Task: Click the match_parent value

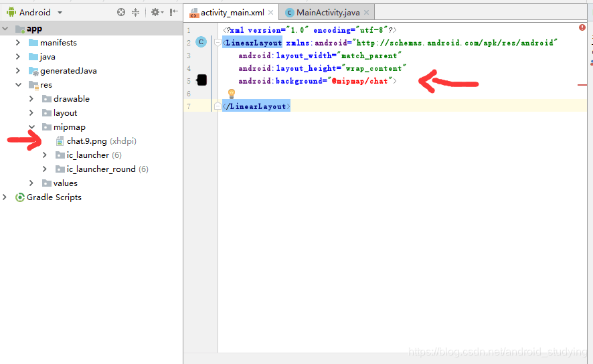Action: coord(369,56)
